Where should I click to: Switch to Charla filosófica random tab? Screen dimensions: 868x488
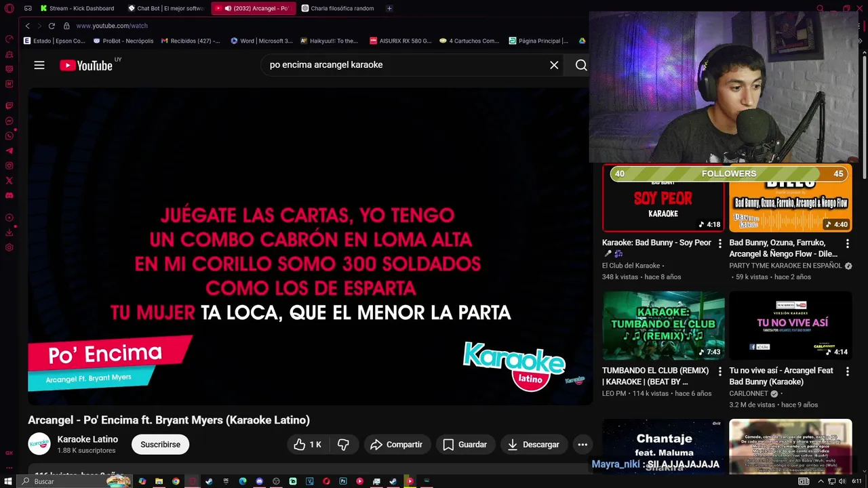[x=339, y=9]
